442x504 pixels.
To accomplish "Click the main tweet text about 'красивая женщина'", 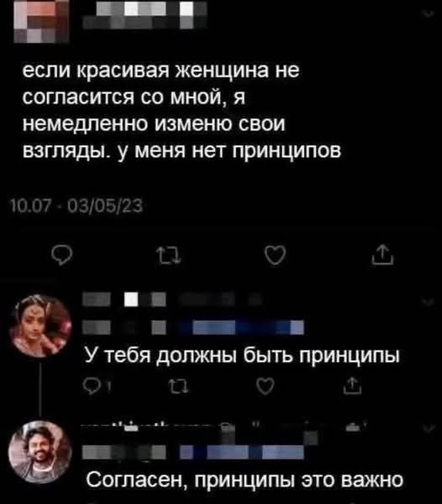I will coord(182,111).
